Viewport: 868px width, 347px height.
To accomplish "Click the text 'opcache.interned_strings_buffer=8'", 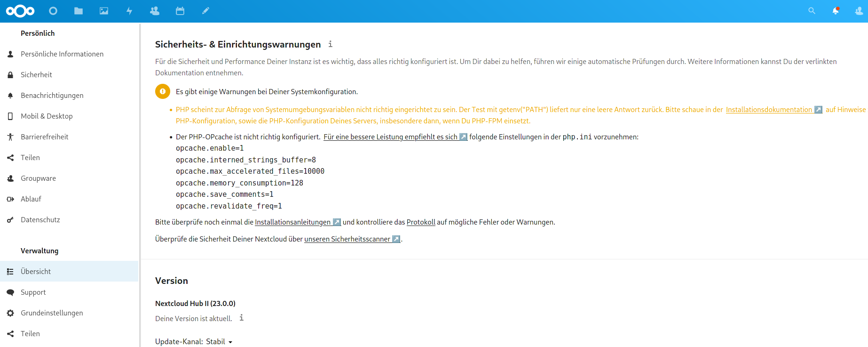I will [x=246, y=160].
